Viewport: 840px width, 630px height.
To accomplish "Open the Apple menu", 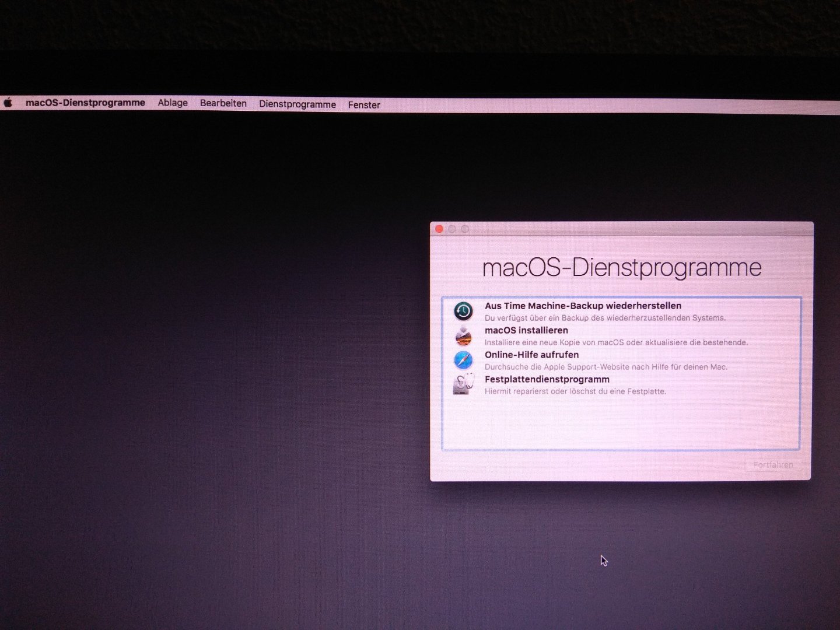I will coord(8,103).
